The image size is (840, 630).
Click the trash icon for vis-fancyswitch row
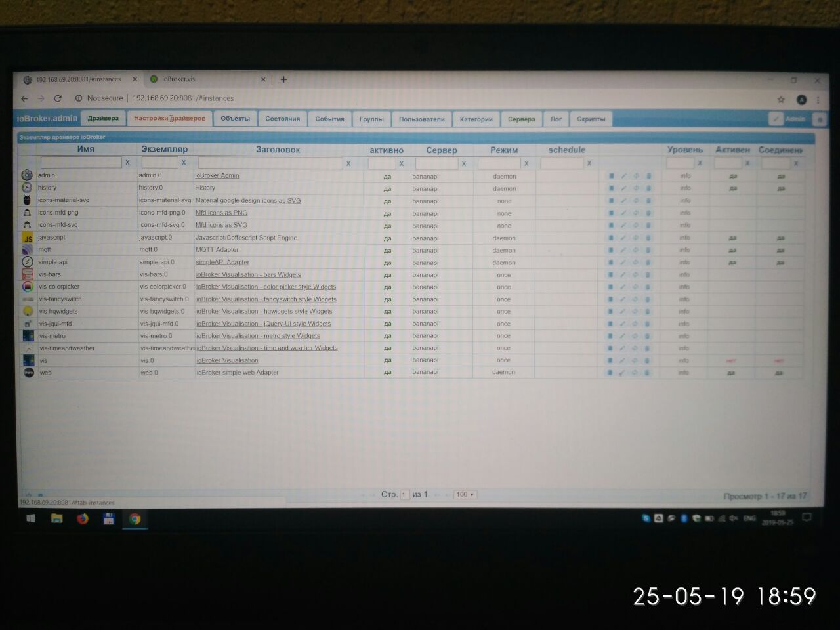(648, 299)
